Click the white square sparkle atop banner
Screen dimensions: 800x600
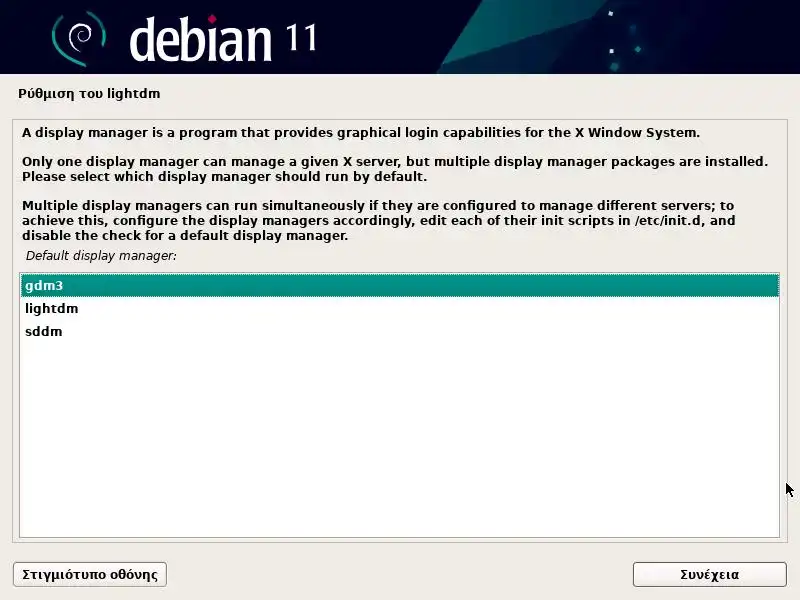pos(611,14)
